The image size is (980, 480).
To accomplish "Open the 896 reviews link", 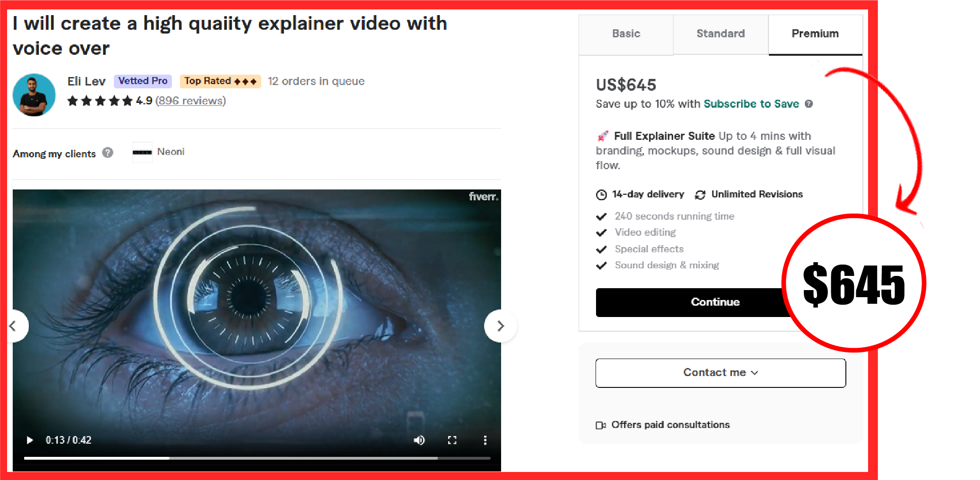I will 190,101.
